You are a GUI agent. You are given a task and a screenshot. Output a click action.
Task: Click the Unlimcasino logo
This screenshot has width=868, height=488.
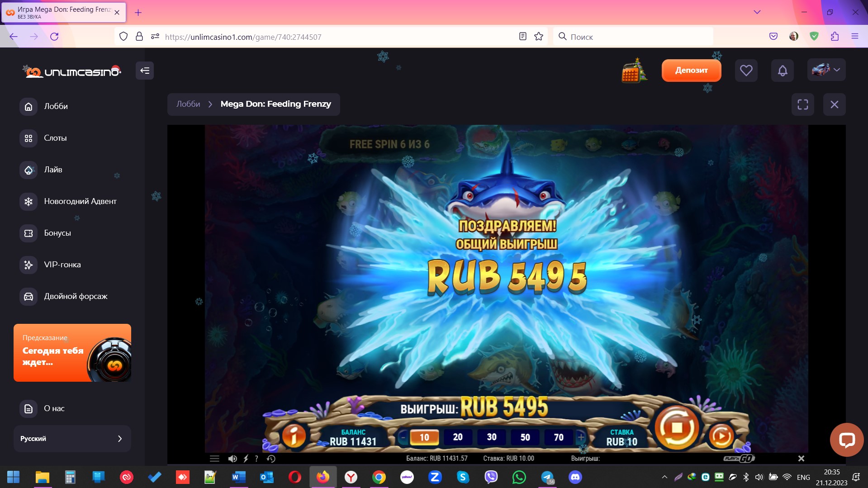point(72,71)
